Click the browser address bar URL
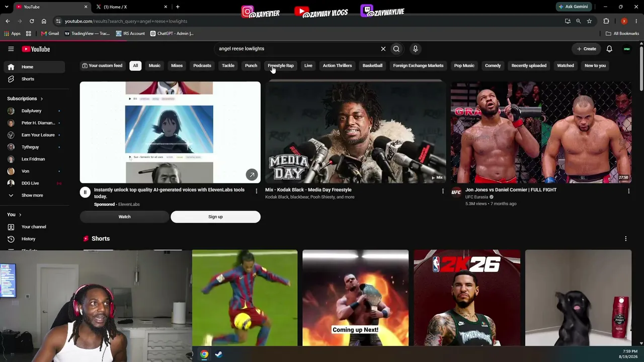Screen dimensions: 644x362 [126, 21]
